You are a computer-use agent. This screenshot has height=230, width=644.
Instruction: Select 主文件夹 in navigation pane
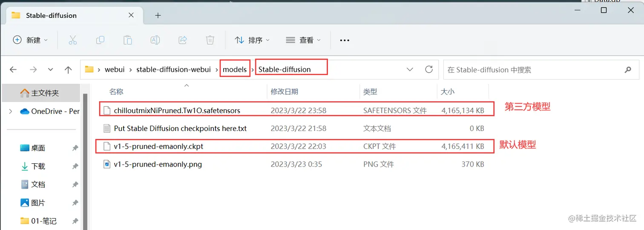tap(41, 93)
